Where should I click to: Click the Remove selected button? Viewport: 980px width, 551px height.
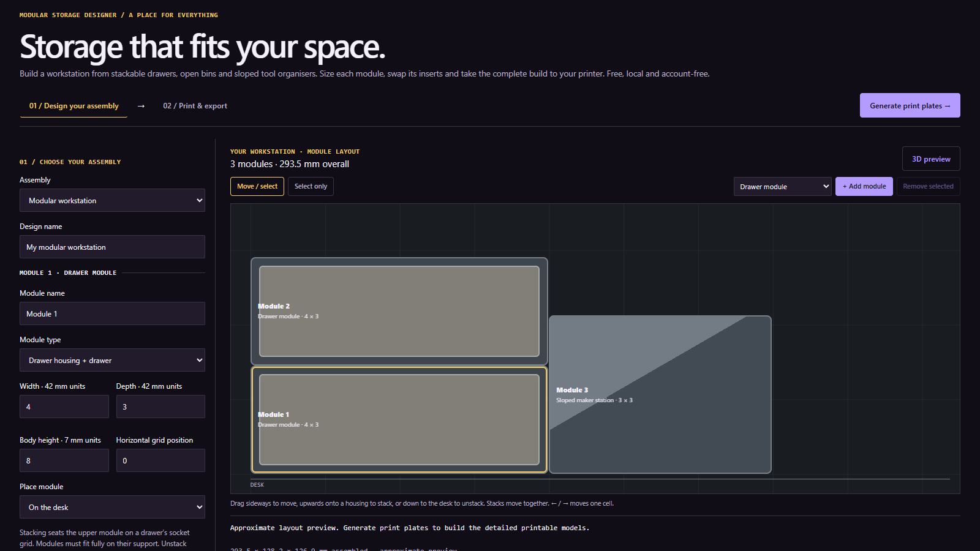point(928,186)
